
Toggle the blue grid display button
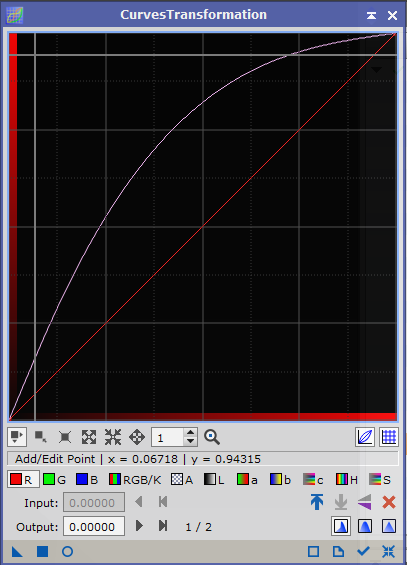(389, 437)
